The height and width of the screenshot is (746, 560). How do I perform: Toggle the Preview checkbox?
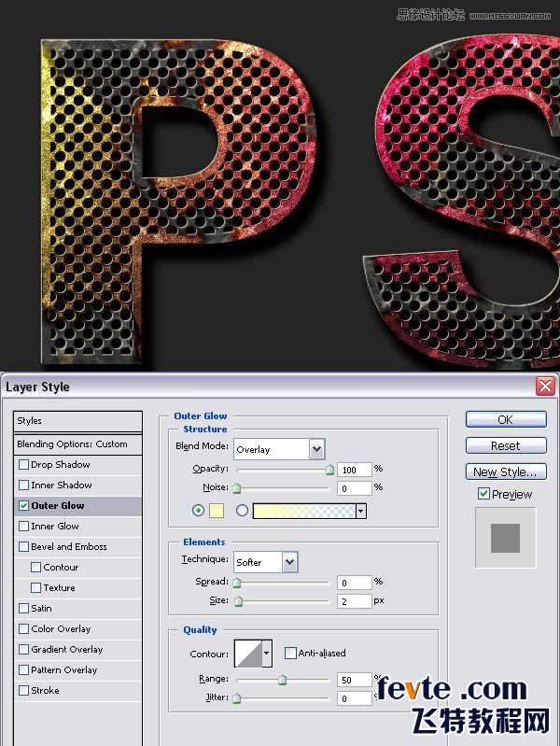point(483,494)
